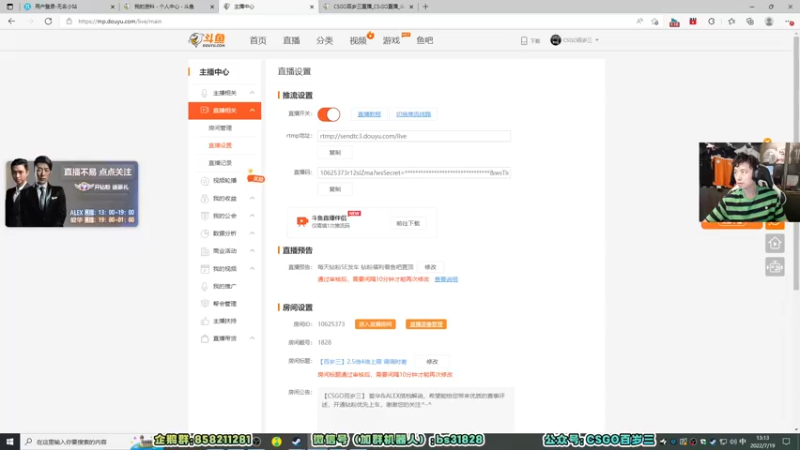Click the first orange button beside room ID
The image size is (800, 450).
[x=375, y=324]
